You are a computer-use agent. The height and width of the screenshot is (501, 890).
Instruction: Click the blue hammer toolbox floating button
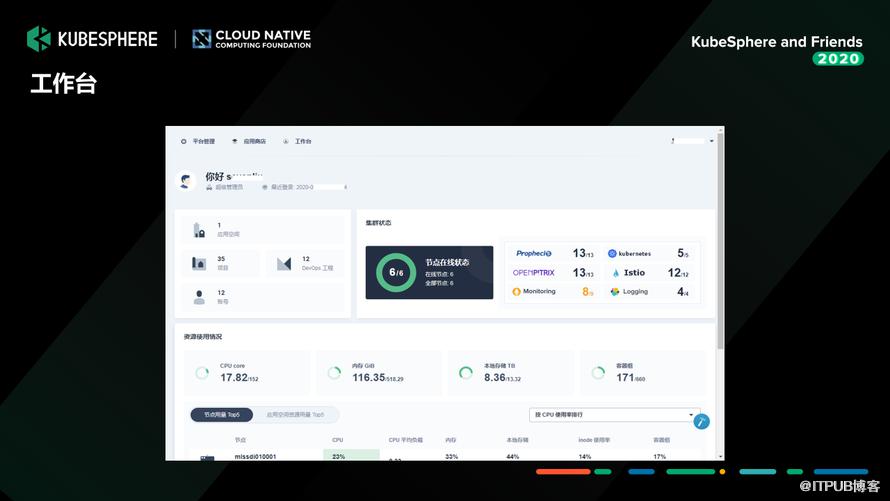click(x=702, y=422)
